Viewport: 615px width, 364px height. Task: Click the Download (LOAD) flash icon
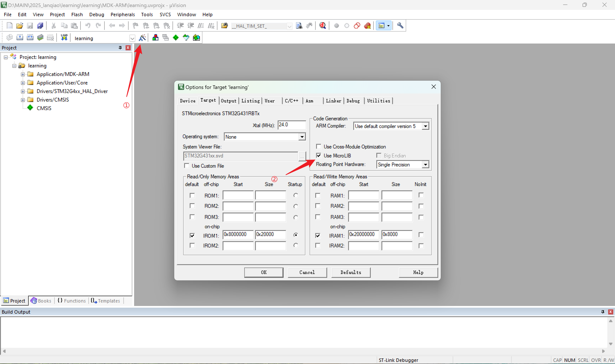(64, 38)
